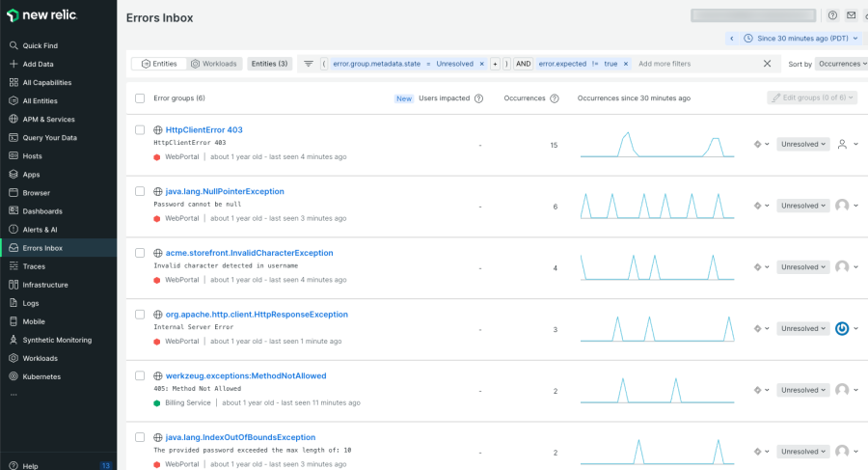Viewport: 868px width, 470px height.
Task: Switch to Workloads tab
Action: 214,64
